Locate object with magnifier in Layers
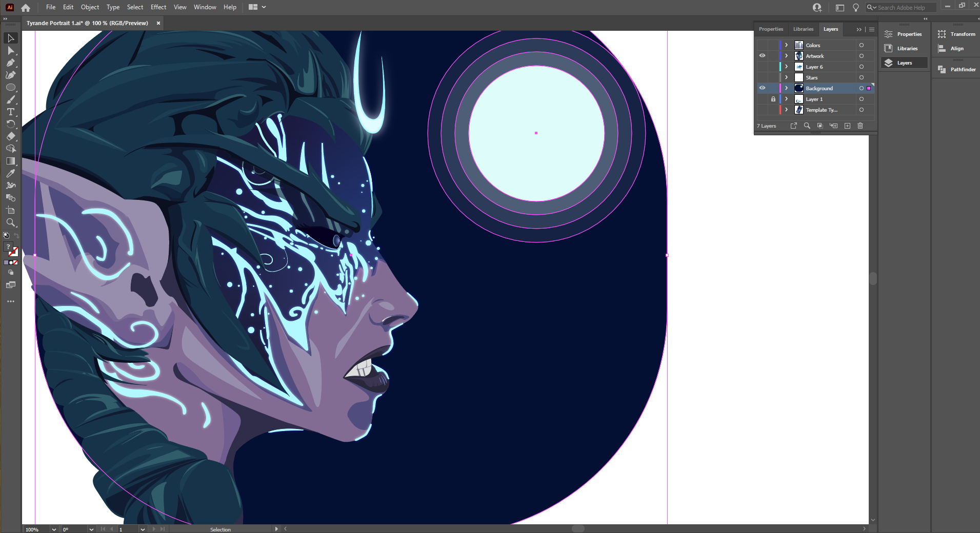The height and width of the screenshot is (533, 980). pos(807,126)
